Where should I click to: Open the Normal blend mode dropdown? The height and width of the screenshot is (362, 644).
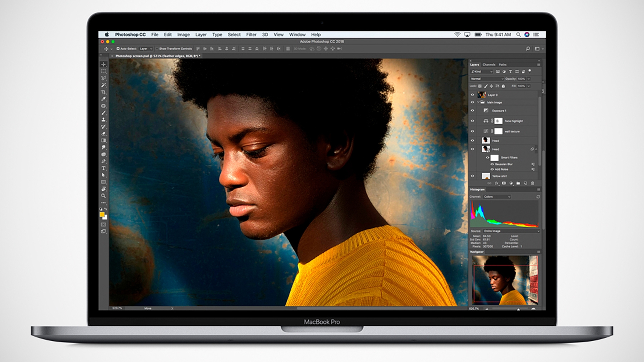(487, 79)
